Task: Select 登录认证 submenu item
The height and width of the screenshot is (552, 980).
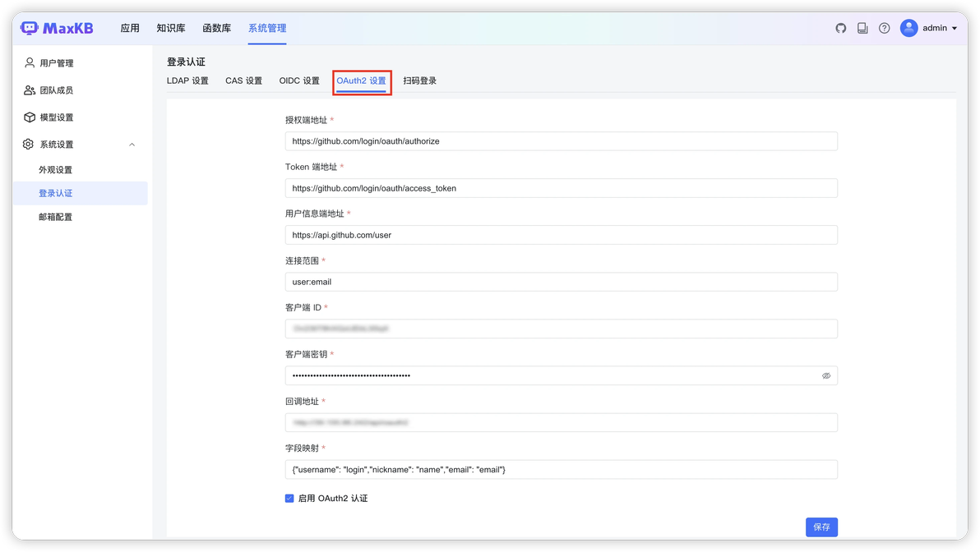Action: tap(81, 194)
